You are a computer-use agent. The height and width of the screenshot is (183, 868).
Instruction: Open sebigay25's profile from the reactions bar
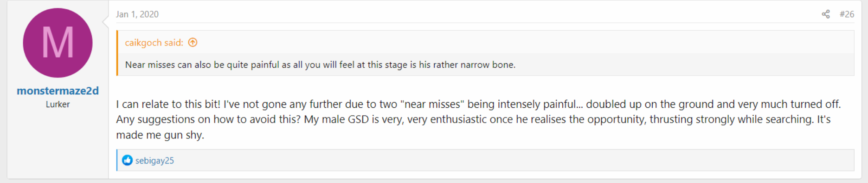154,160
